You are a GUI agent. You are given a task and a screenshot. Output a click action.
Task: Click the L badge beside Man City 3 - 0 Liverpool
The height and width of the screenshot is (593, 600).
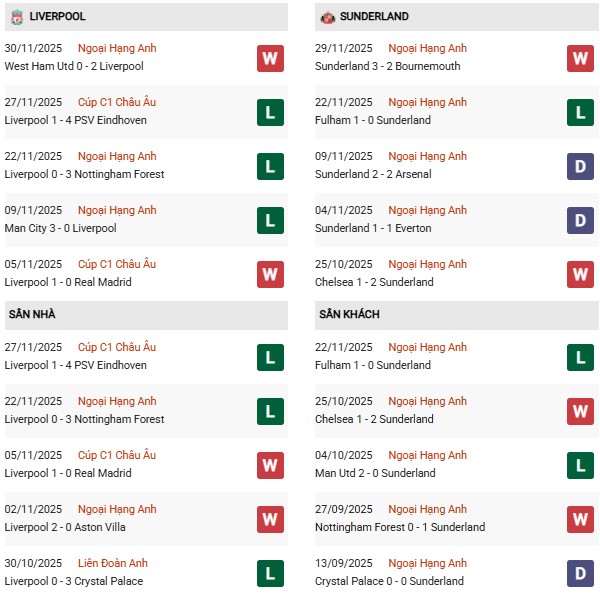point(270,220)
